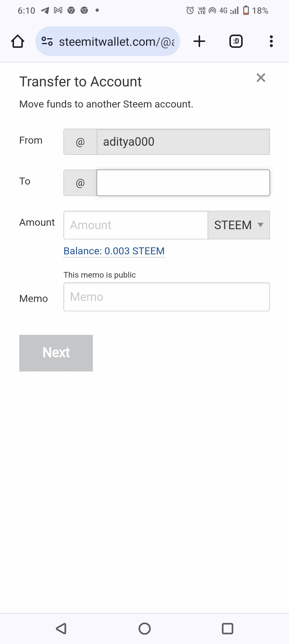Tap the steemitwallet.com address bar

[x=116, y=41]
